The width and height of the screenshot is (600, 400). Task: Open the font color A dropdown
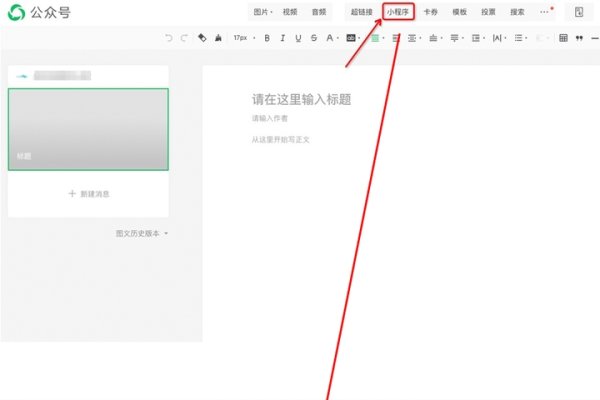332,38
